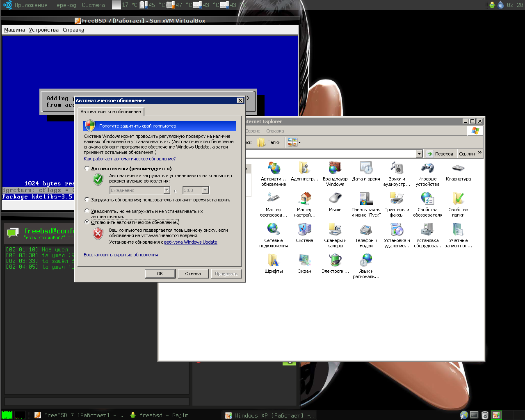Viewport: 525px width, 420px height.
Task: Open Система control panel icon
Action: tap(304, 233)
